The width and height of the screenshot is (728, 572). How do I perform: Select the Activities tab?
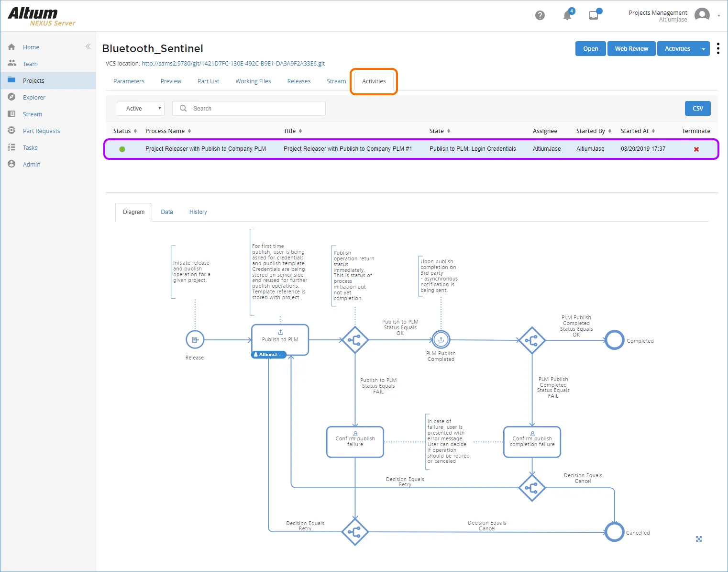pos(374,81)
